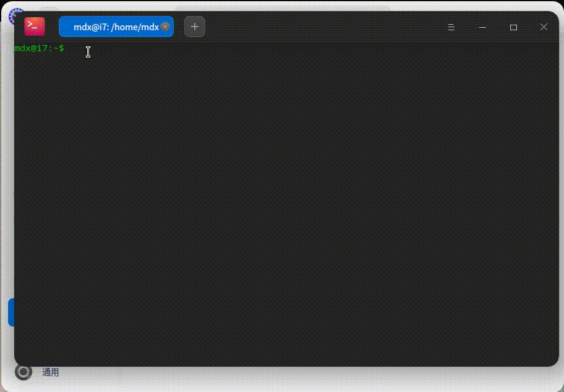Minimize the terminal window
This screenshot has height=392, width=564.
(x=483, y=27)
